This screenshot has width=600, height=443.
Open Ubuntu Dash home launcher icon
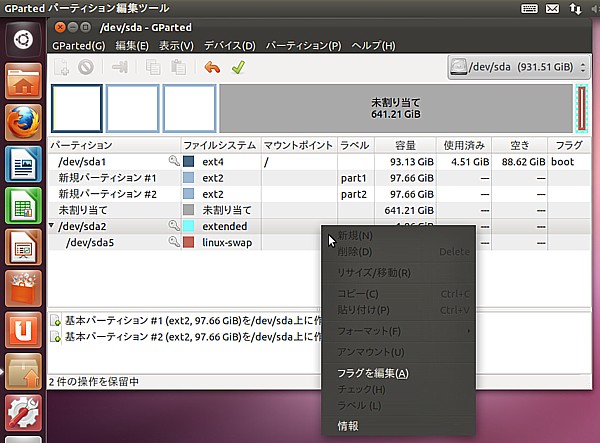click(23, 40)
